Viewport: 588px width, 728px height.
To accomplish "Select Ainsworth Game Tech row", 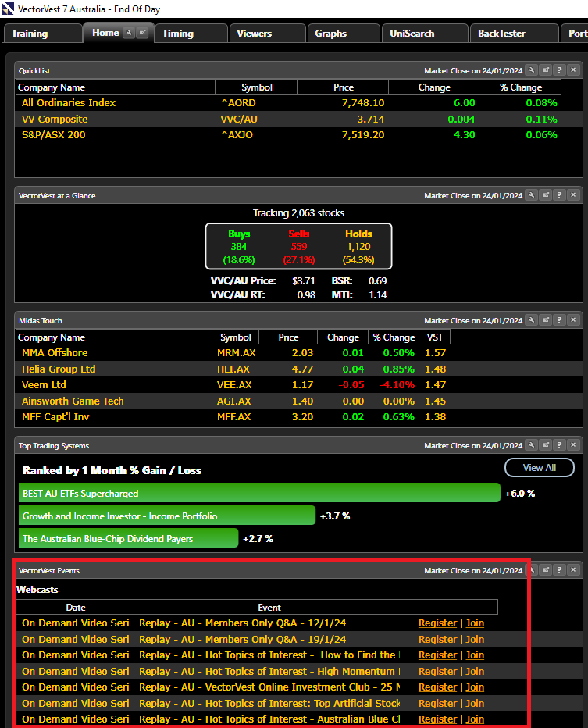I will 298,401.
